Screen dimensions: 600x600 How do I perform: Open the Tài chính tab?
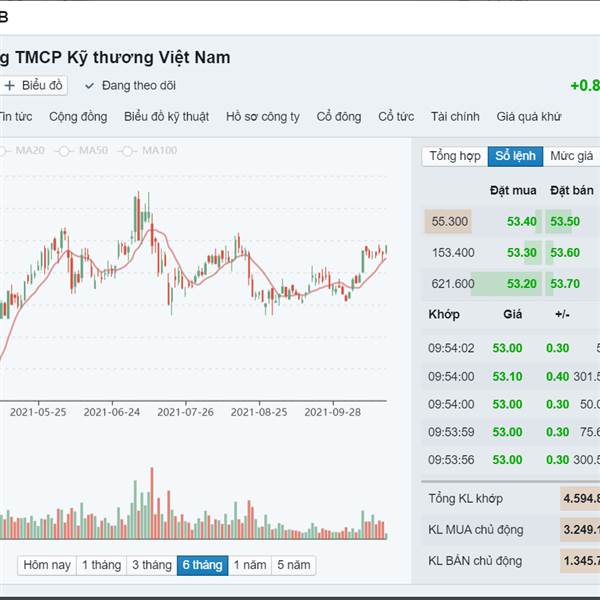[455, 116]
